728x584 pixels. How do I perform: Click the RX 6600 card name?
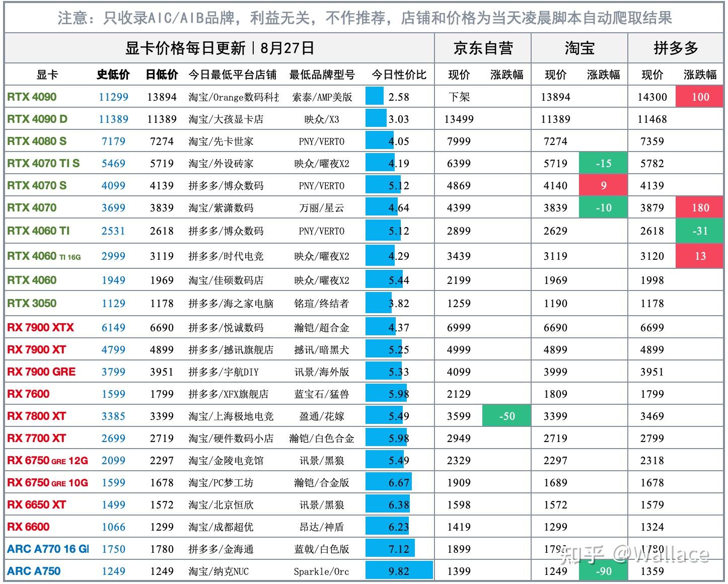pyautogui.click(x=28, y=527)
